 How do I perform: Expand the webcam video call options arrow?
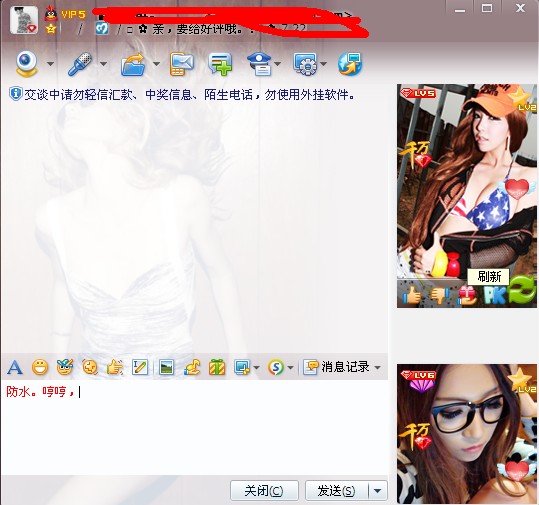(51, 64)
